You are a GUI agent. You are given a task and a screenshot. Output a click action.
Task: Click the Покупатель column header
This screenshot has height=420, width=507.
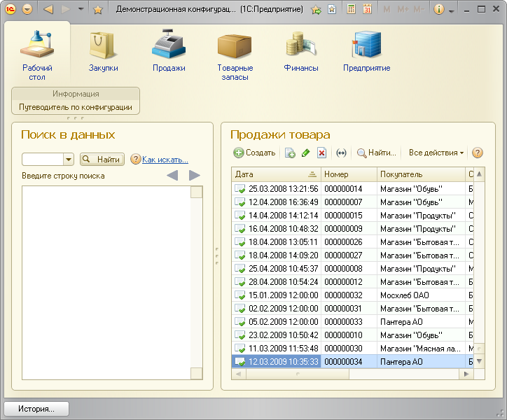(422, 174)
